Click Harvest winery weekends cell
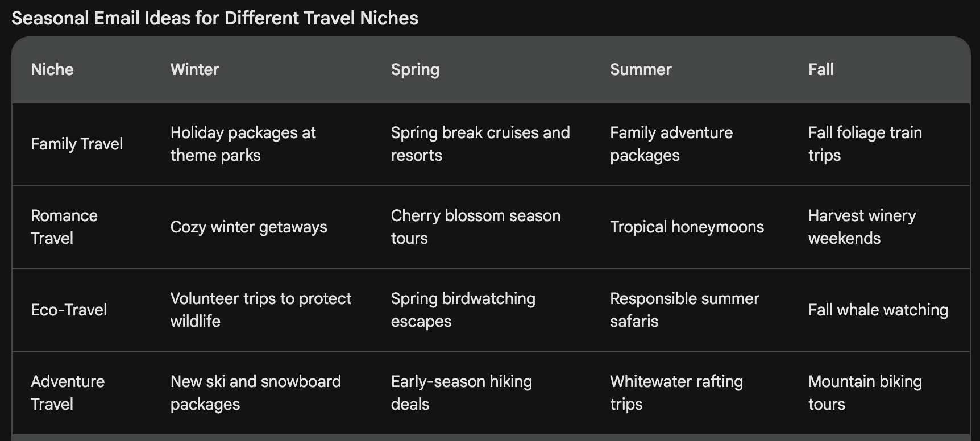980x441 pixels. tap(862, 227)
